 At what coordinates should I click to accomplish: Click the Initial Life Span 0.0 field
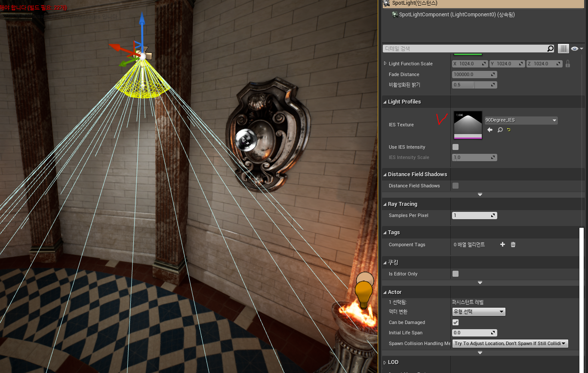pos(474,333)
